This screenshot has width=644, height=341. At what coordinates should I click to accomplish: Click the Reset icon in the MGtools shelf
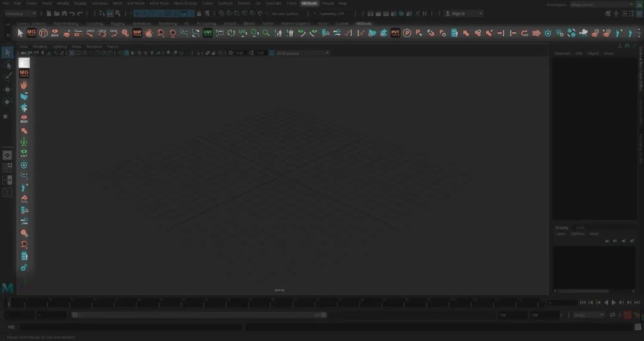pyautogui.click(x=79, y=33)
